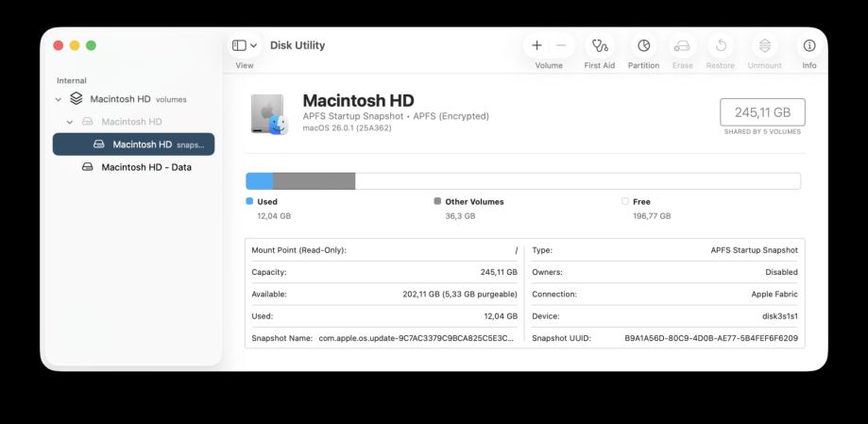
Task: Click the Macintosh HD - Data drive icon
Action: [88, 166]
